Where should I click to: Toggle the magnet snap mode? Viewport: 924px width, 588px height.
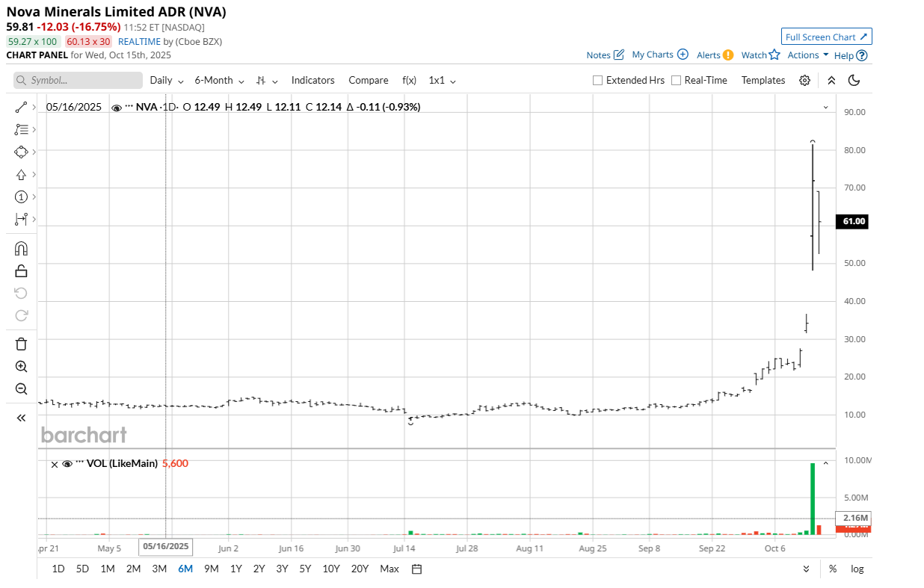pyautogui.click(x=21, y=249)
